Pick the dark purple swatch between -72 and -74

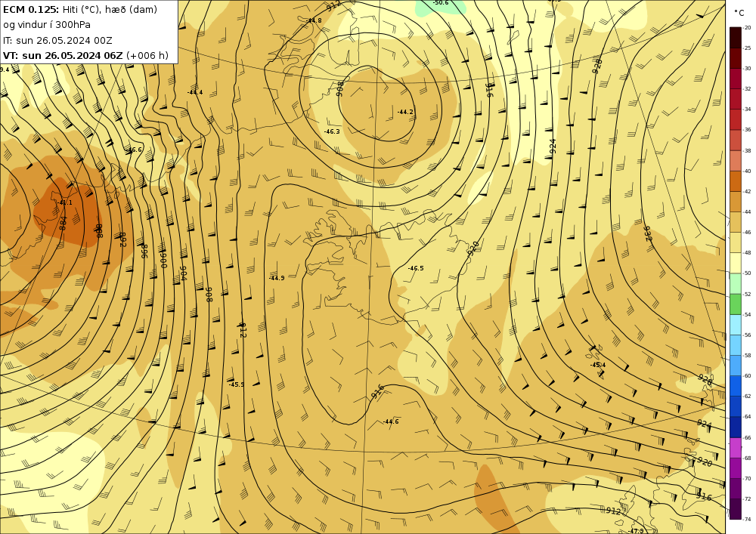(736, 508)
